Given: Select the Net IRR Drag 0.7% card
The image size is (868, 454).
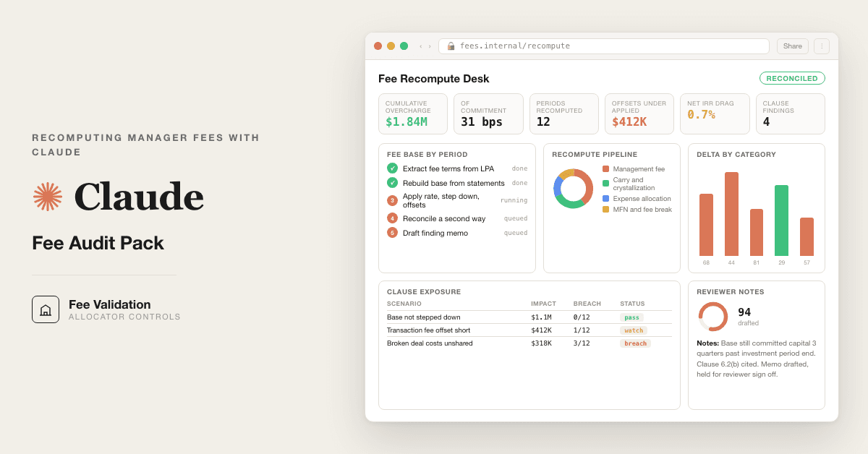Looking at the screenshot, I should [715, 113].
